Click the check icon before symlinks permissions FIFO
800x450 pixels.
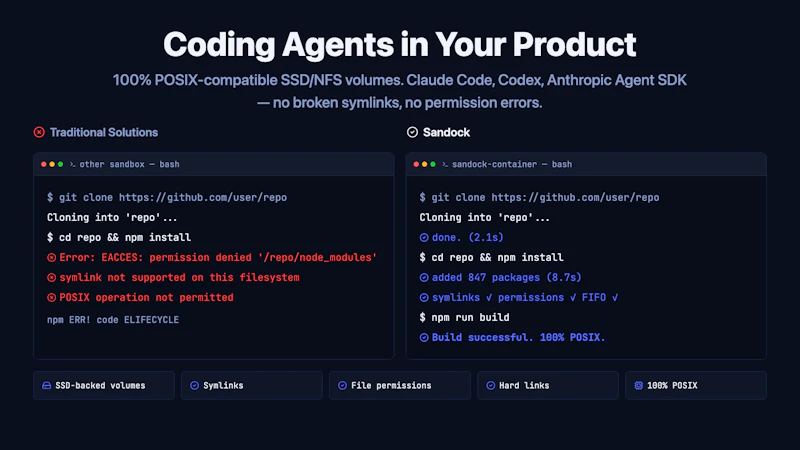click(x=424, y=297)
